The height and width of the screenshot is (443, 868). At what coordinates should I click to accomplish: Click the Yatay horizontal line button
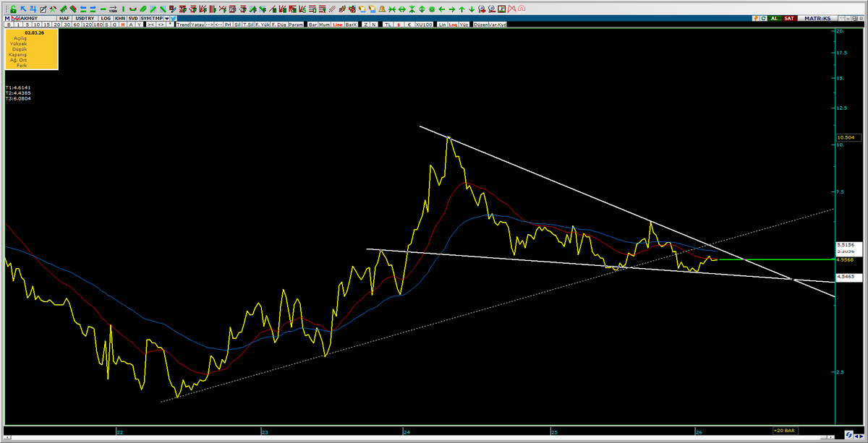coord(197,25)
